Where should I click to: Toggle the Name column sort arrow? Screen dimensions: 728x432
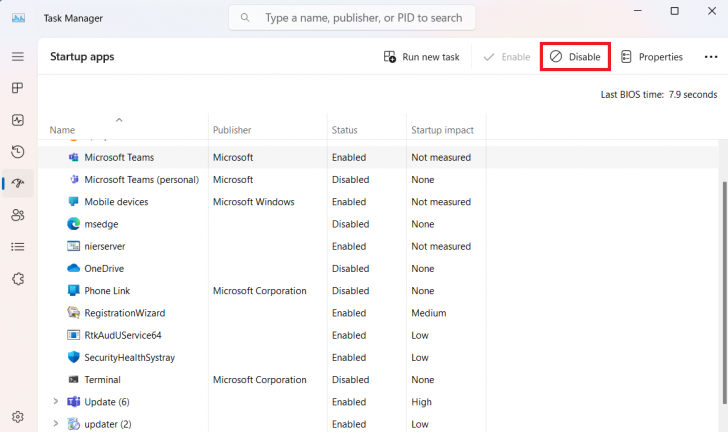coord(119,120)
